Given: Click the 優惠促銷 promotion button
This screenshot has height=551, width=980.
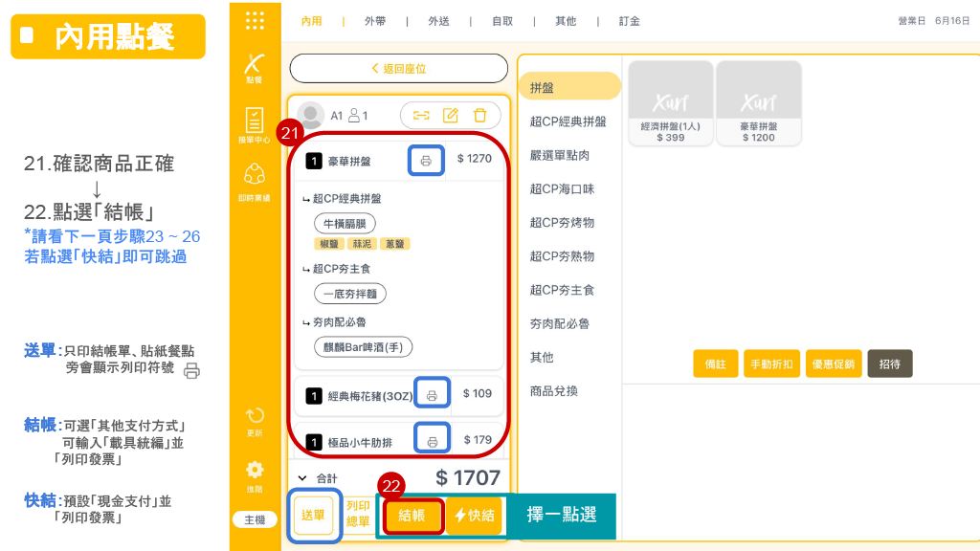Looking at the screenshot, I should tap(834, 364).
